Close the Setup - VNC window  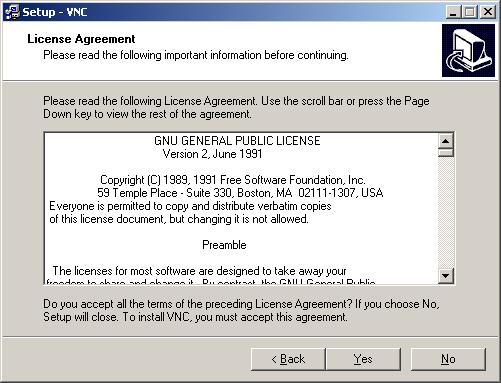click(x=488, y=12)
